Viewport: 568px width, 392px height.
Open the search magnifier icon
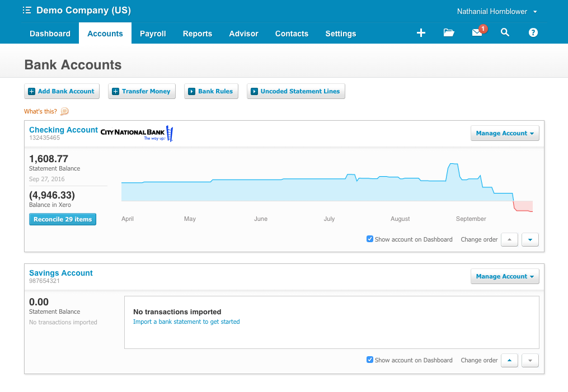(x=505, y=33)
